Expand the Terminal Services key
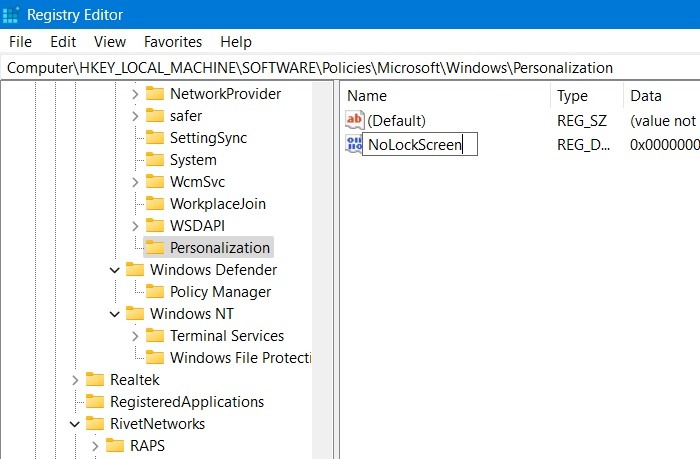The width and height of the screenshot is (700, 459). coord(135,336)
